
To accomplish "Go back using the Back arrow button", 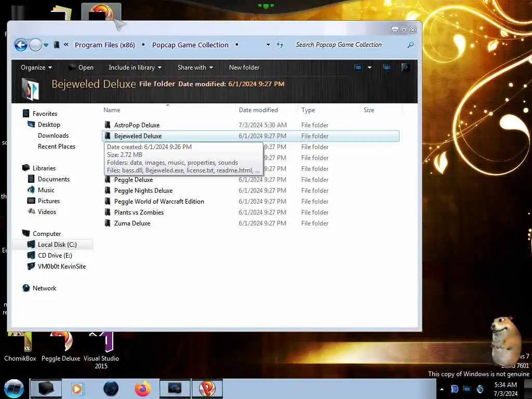I will point(21,45).
